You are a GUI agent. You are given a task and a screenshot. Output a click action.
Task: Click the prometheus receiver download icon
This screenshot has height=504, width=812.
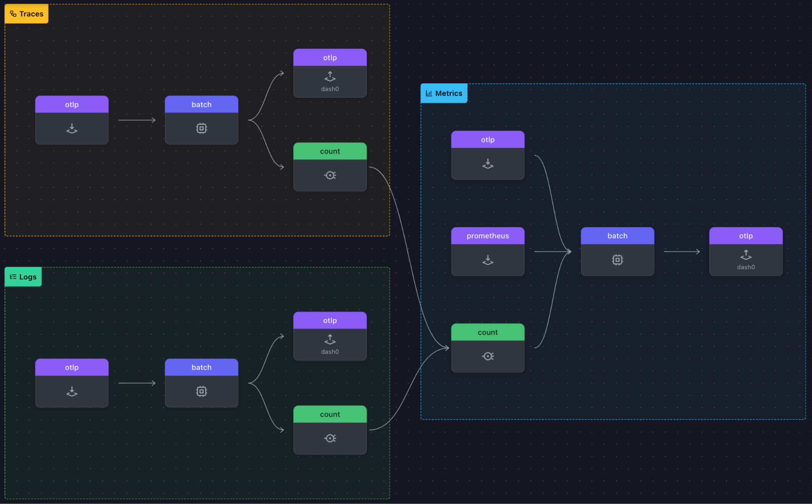[487, 260]
